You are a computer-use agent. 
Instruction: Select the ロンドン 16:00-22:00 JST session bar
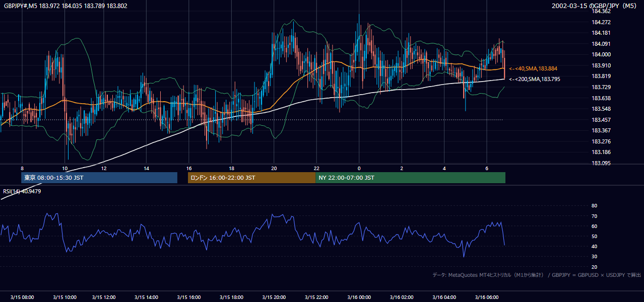[251, 178]
